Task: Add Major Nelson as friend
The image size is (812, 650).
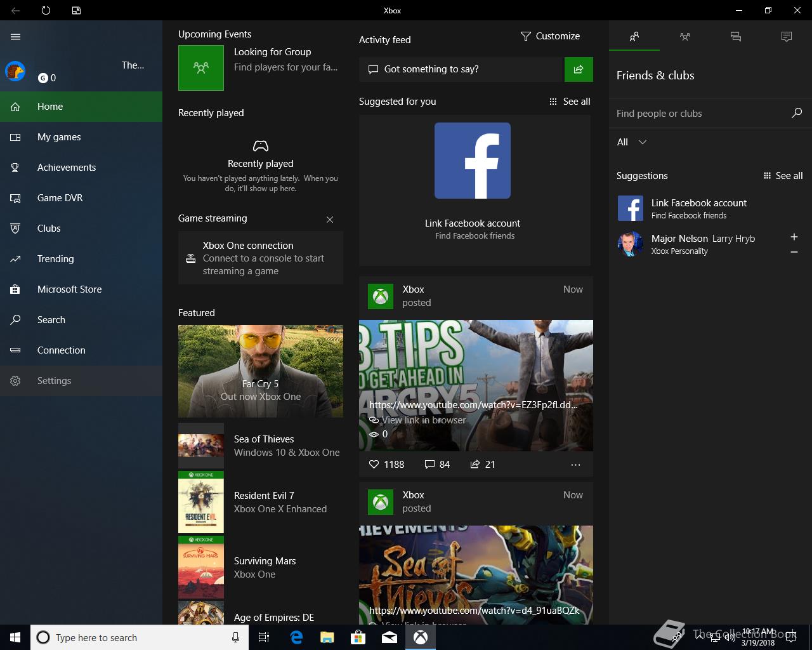Action: (x=794, y=237)
